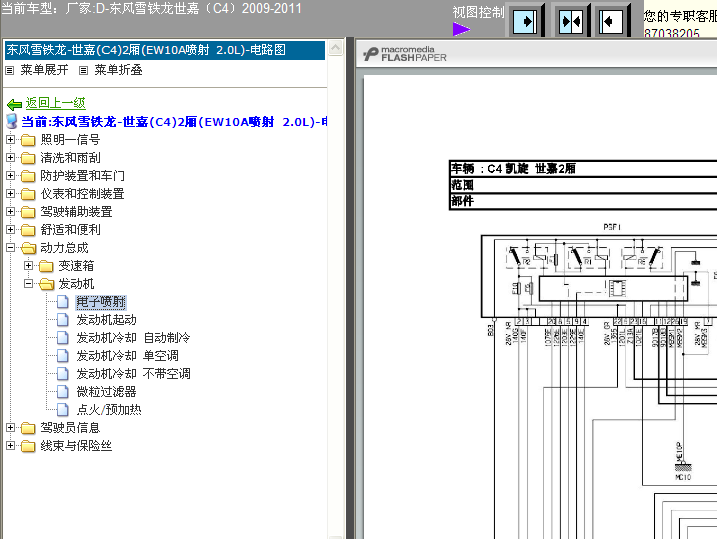Open the 点火/预加热 document
This screenshot has height=539, width=717.
click(109, 410)
